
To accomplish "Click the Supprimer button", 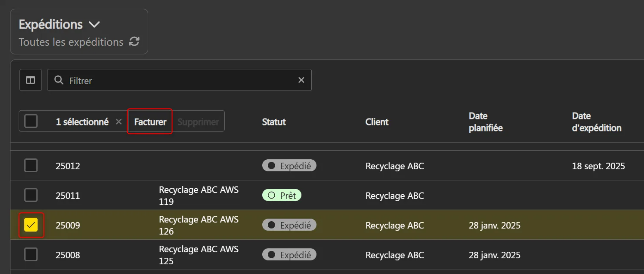I will (x=198, y=122).
